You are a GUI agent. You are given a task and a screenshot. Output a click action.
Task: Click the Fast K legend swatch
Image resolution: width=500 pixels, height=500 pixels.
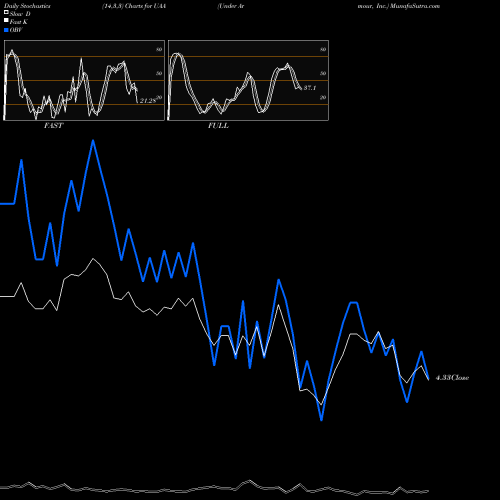tap(6, 20)
